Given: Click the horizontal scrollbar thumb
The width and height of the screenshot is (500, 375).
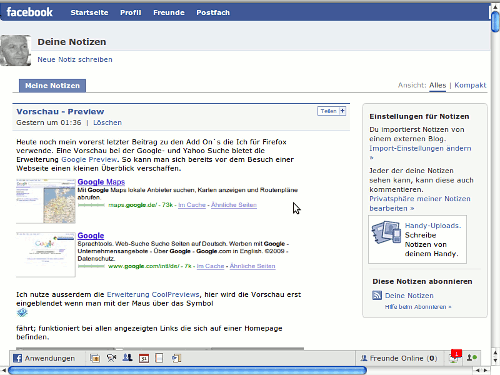Looking at the screenshot, I should coord(187,370).
